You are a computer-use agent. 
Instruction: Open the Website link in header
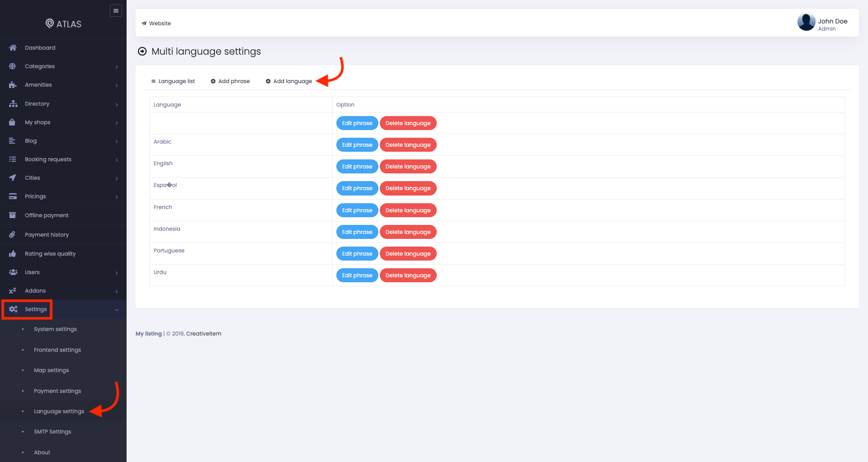[156, 23]
